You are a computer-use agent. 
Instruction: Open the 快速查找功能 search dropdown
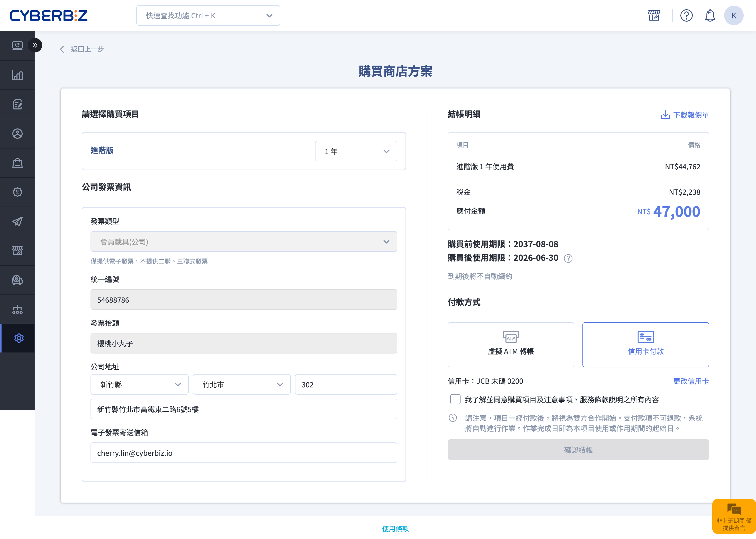coord(208,15)
